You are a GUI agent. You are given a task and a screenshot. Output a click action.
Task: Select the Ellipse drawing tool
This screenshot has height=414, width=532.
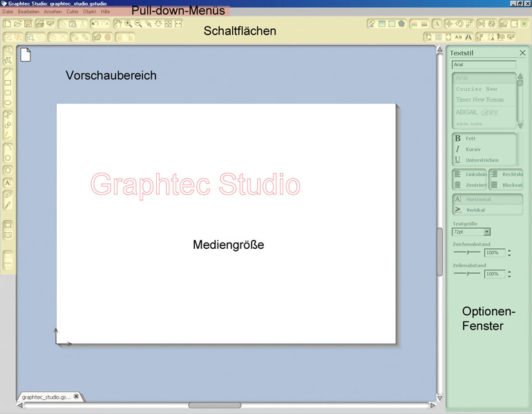click(8, 103)
